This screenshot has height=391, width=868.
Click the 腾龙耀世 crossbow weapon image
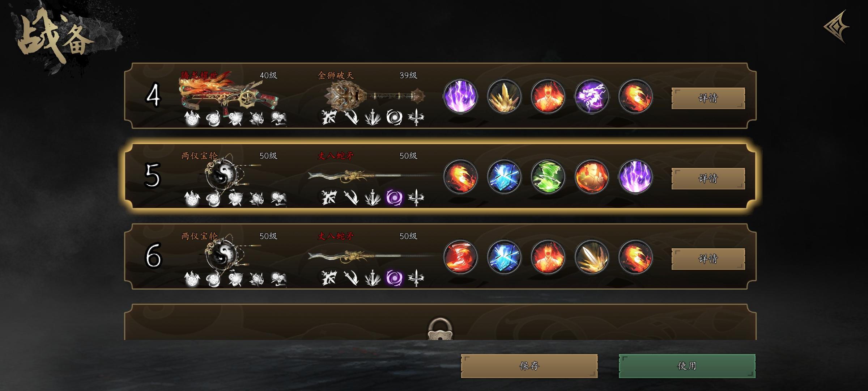pyautogui.click(x=228, y=93)
